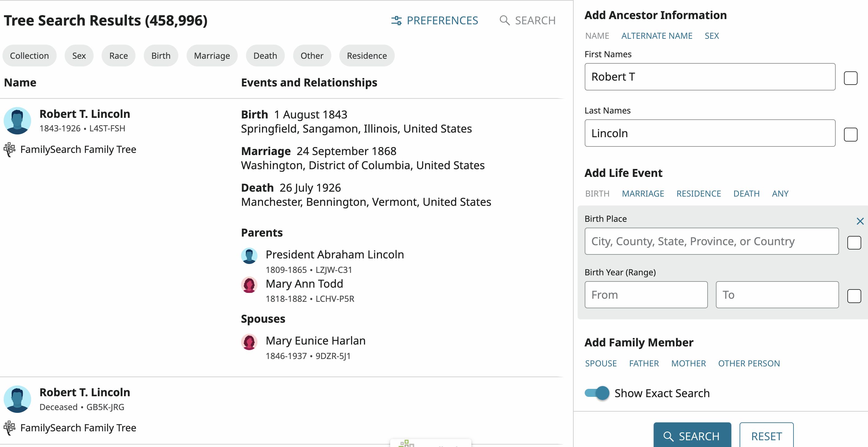Add MARRIAGE life event
868x447 pixels.
[x=643, y=194]
